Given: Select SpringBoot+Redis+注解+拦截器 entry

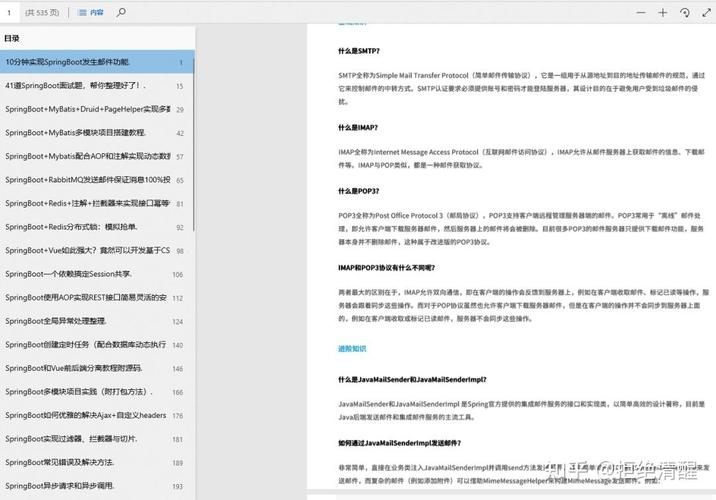Looking at the screenshot, I should (97, 203).
